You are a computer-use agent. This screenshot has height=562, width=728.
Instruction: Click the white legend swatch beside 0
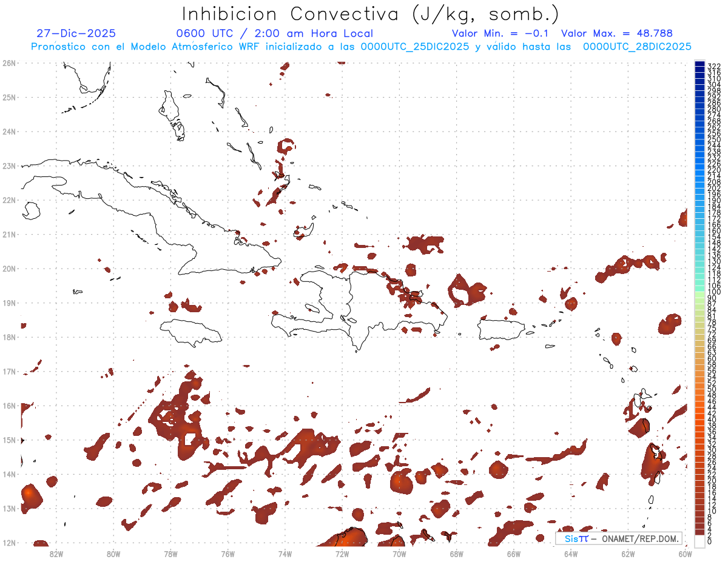(x=699, y=541)
